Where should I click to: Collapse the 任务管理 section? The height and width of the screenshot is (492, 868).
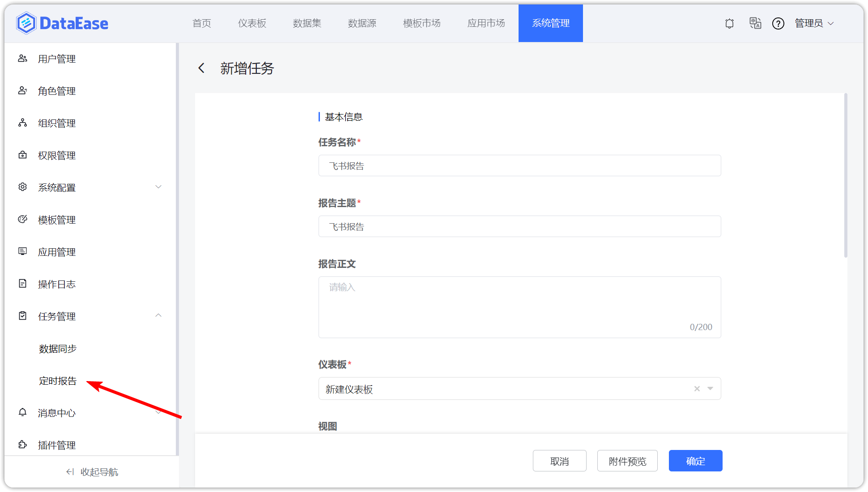click(x=158, y=316)
